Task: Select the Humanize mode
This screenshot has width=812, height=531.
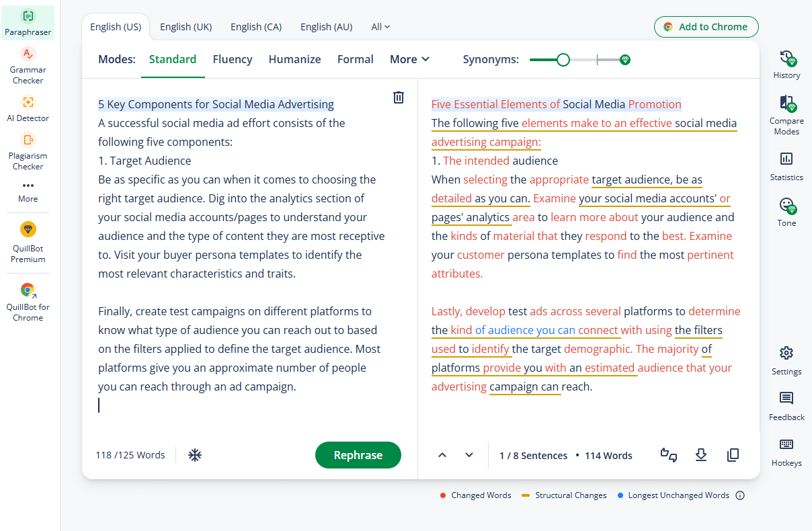Action: pyautogui.click(x=294, y=59)
